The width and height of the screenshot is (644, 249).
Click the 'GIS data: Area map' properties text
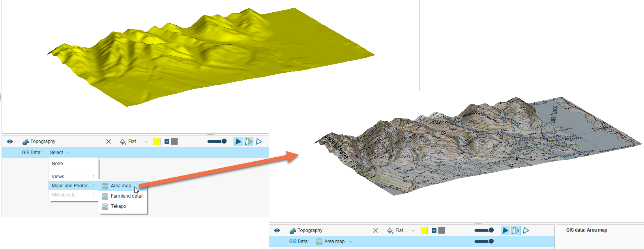pyautogui.click(x=586, y=230)
